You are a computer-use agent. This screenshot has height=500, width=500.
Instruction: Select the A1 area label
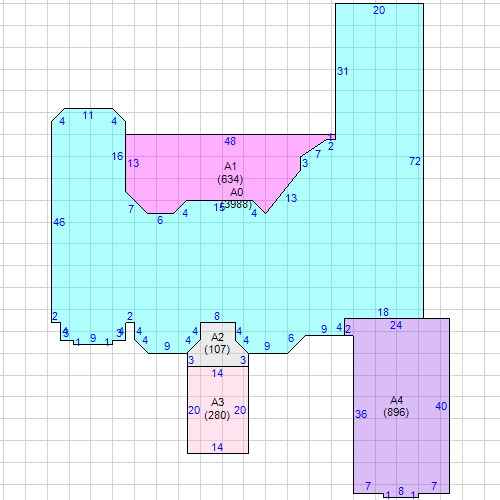tap(230, 166)
